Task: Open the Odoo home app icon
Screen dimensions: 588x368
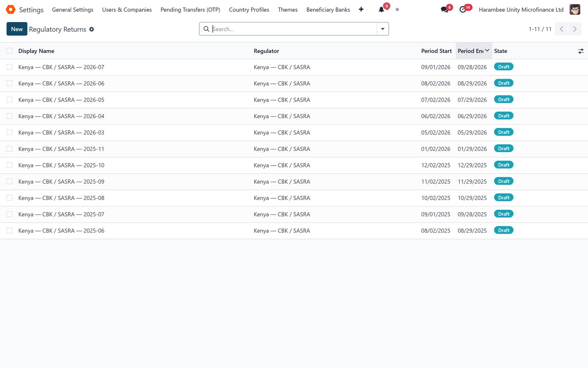Action: [11, 10]
